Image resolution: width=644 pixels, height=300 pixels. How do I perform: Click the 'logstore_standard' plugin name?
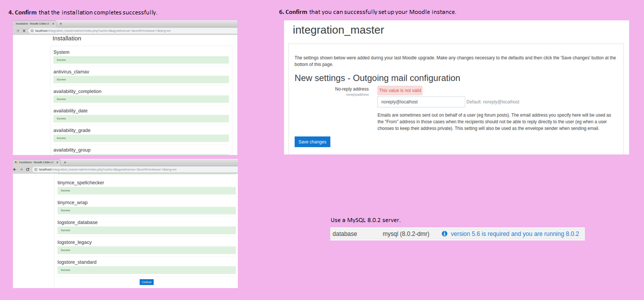(77, 262)
